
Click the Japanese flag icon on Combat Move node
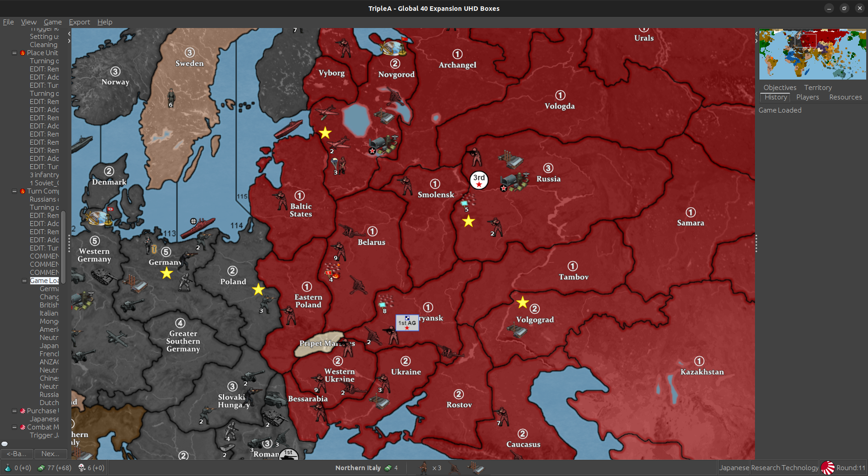(x=23, y=427)
